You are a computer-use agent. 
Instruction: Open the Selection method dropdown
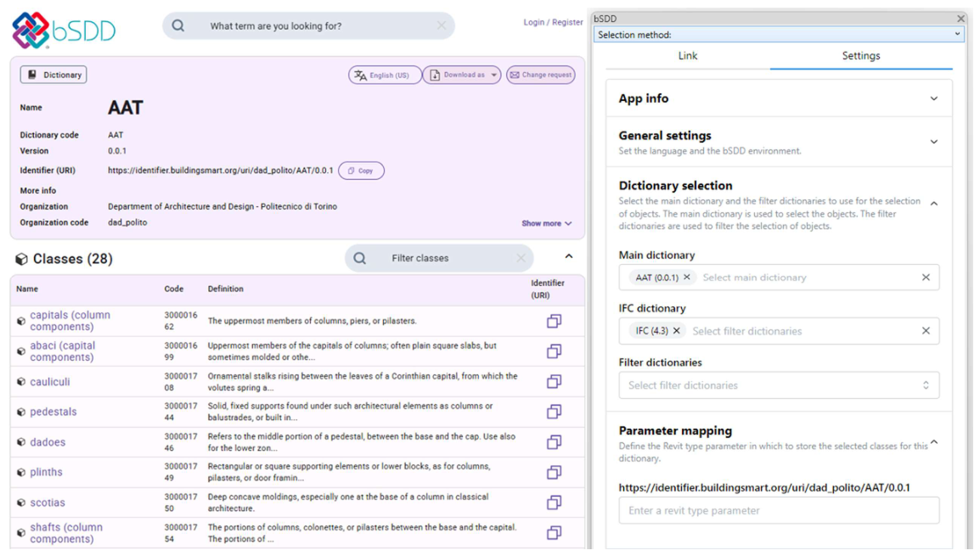pyautogui.click(x=778, y=34)
